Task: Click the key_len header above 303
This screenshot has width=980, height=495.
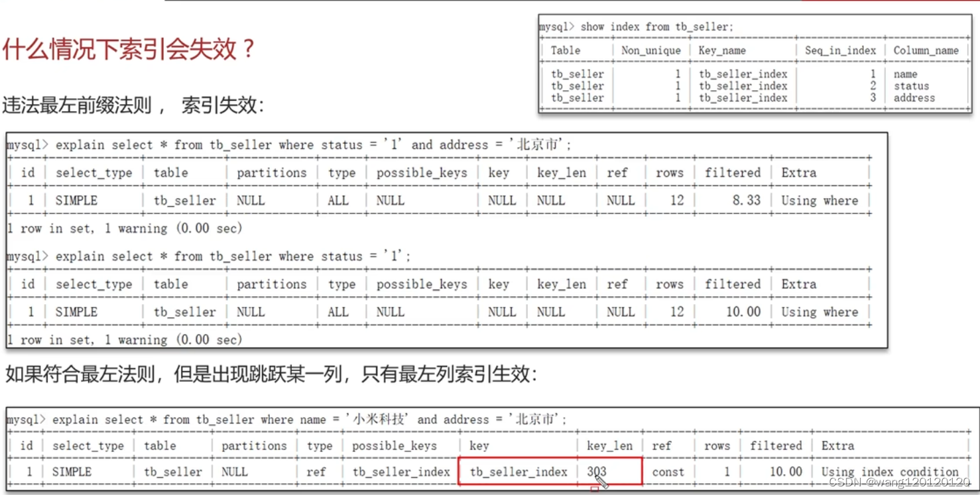Action: [609, 446]
